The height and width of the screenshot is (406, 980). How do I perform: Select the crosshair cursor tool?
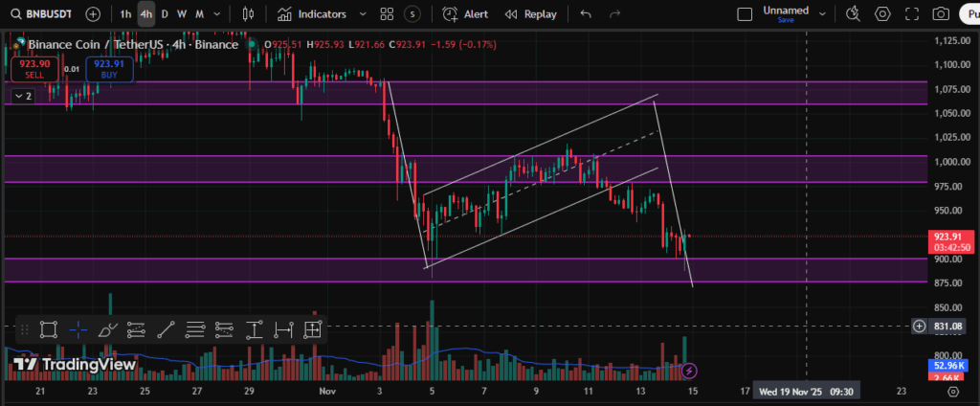[78, 329]
